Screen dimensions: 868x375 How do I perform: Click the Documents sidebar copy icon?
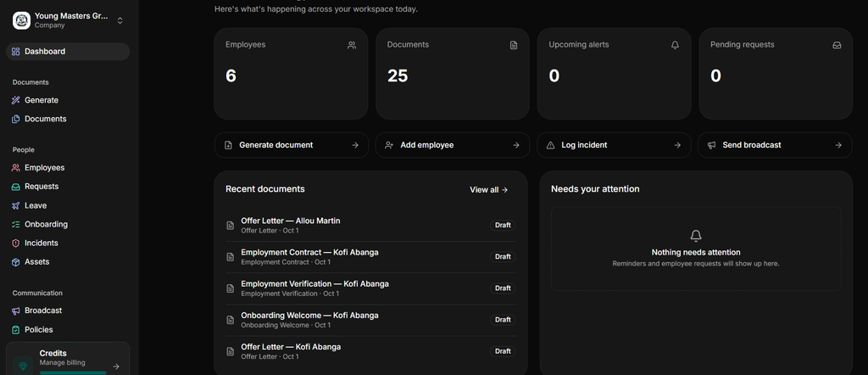coord(15,119)
